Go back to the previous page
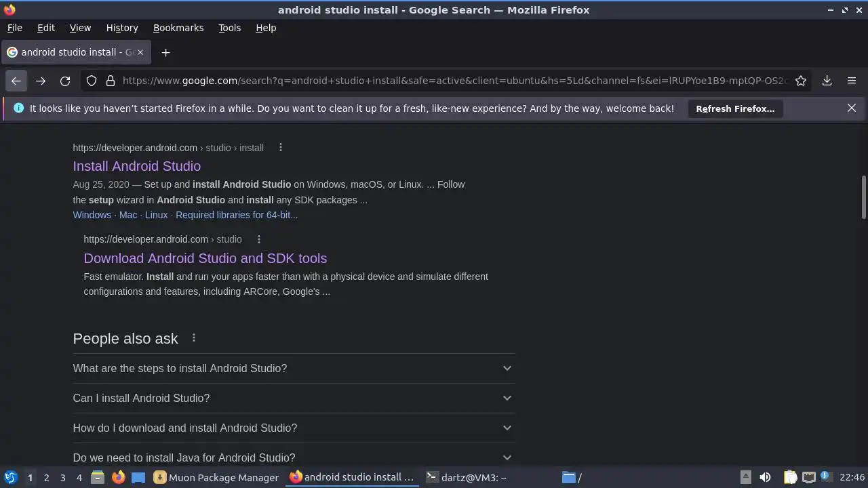 coord(16,81)
